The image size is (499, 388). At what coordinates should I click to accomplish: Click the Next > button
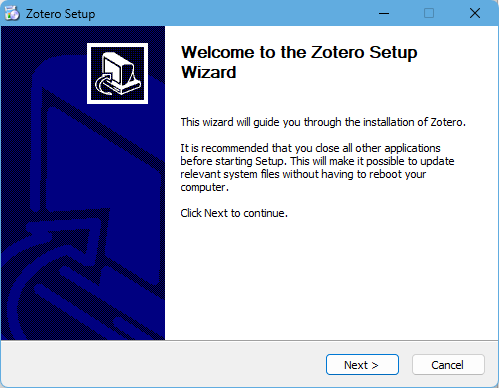tap(362, 365)
